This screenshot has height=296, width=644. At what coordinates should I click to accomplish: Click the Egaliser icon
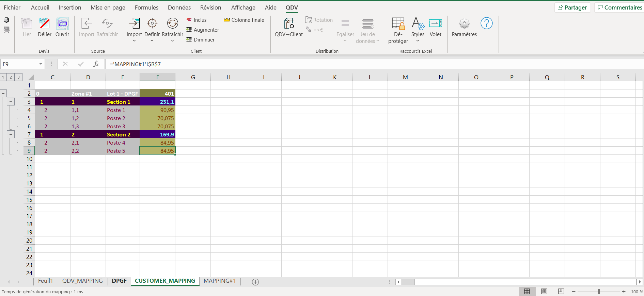click(x=345, y=23)
